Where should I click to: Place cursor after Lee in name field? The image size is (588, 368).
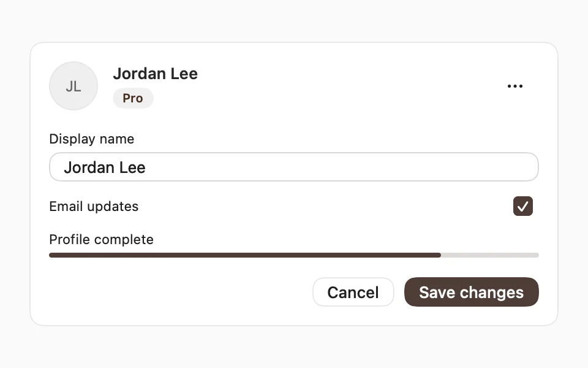[146, 167]
